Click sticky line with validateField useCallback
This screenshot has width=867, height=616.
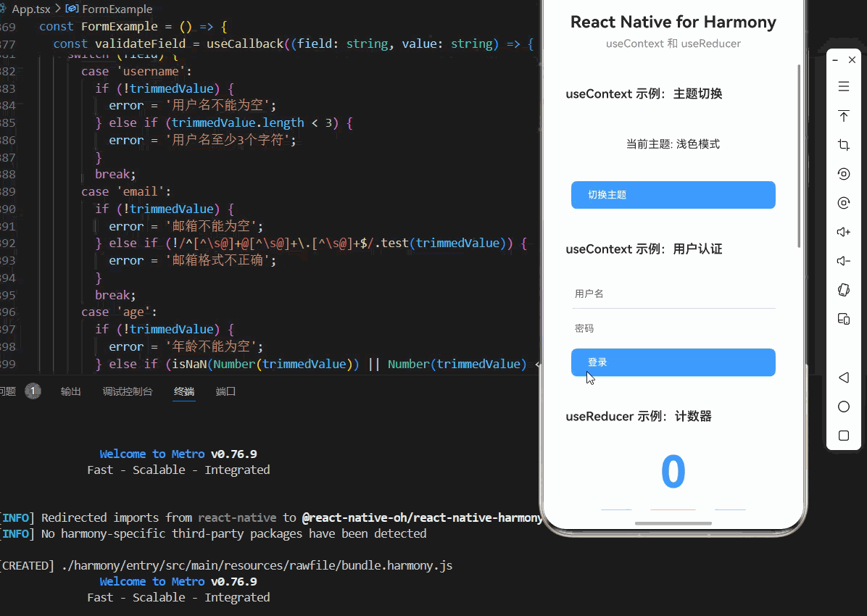294,43
